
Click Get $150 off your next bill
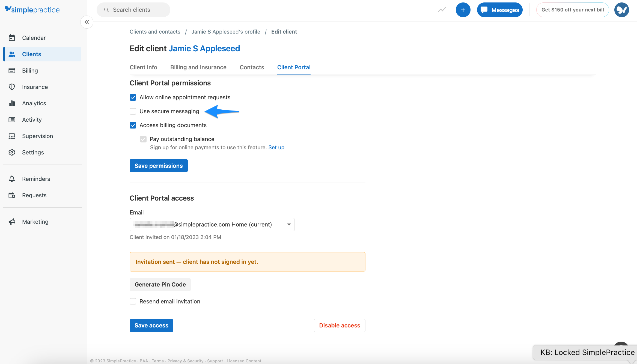click(x=573, y=10)
